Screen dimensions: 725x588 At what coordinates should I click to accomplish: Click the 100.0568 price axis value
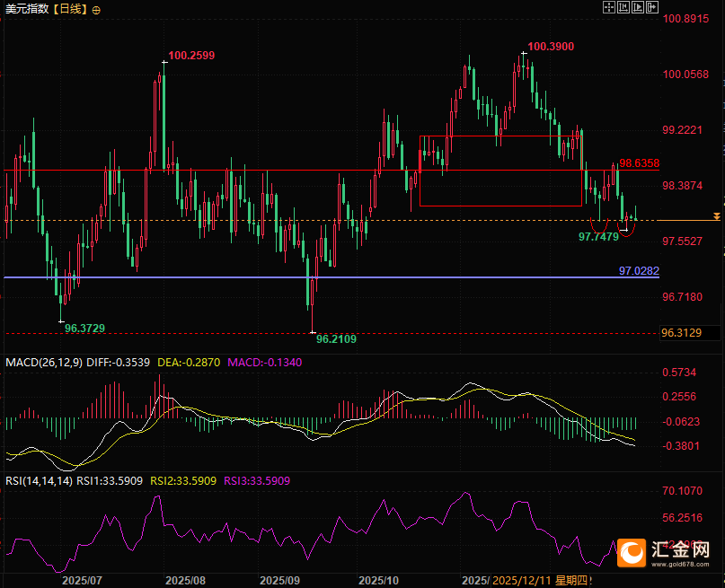coord(685,75)
